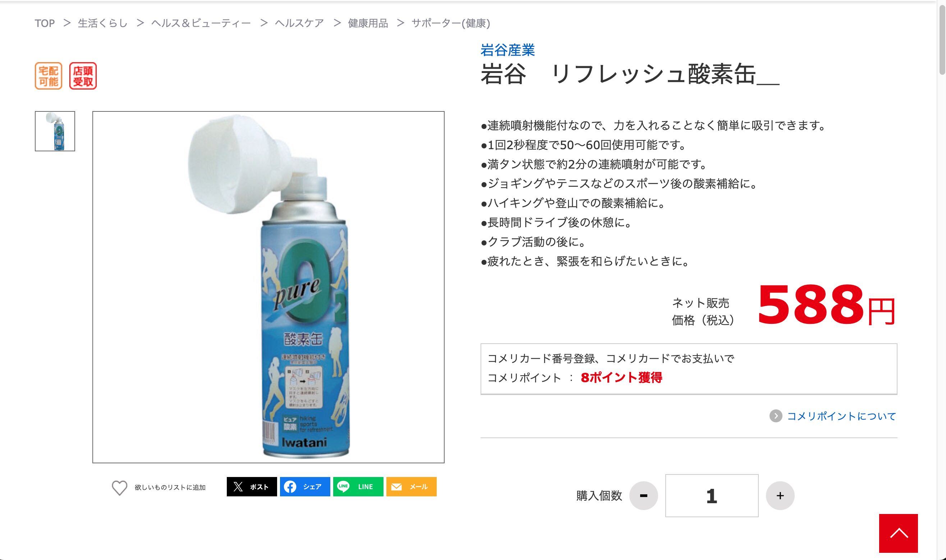The height and width of the screenshot is (560, 946).
Task: Open コメリポイントについて link
Action: [x=841, y=416]
